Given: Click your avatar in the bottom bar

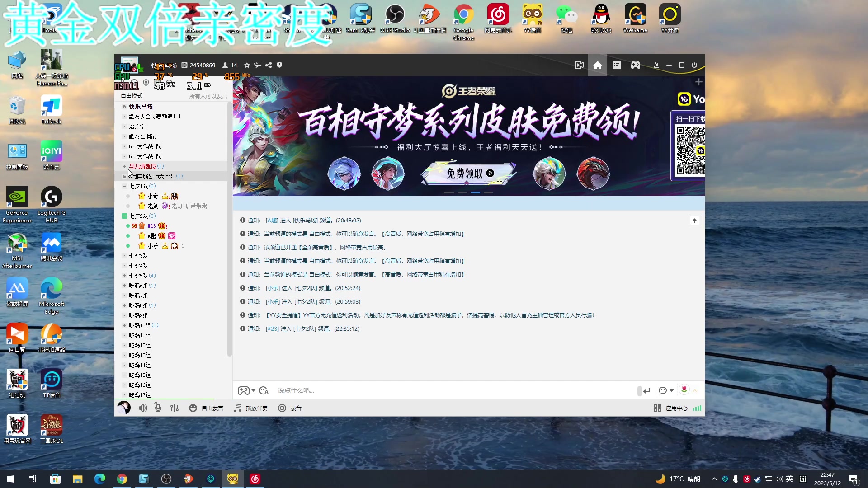Looking at the screenshot, I should click(x=124, y=408).
